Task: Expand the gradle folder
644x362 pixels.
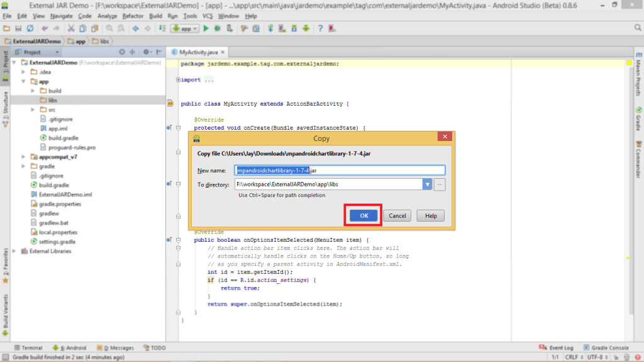Action: [24, 166]
